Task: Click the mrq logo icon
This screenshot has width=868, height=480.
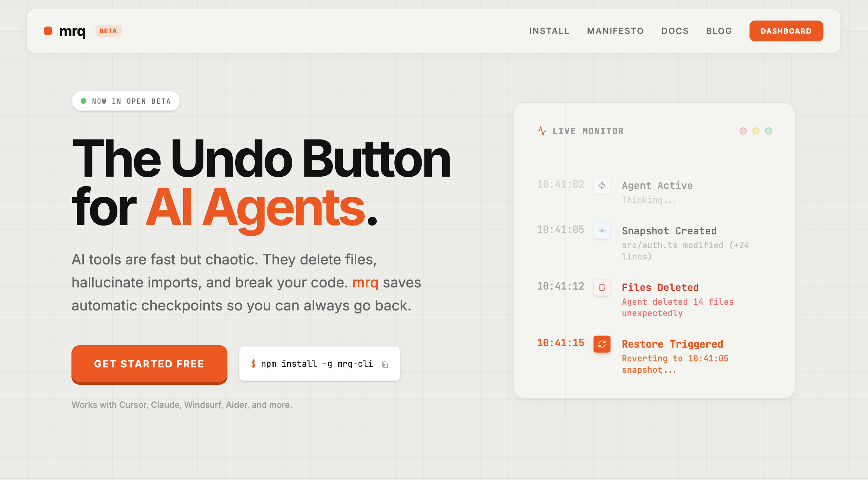Action: pyautogui.click(x=48, y=31)
